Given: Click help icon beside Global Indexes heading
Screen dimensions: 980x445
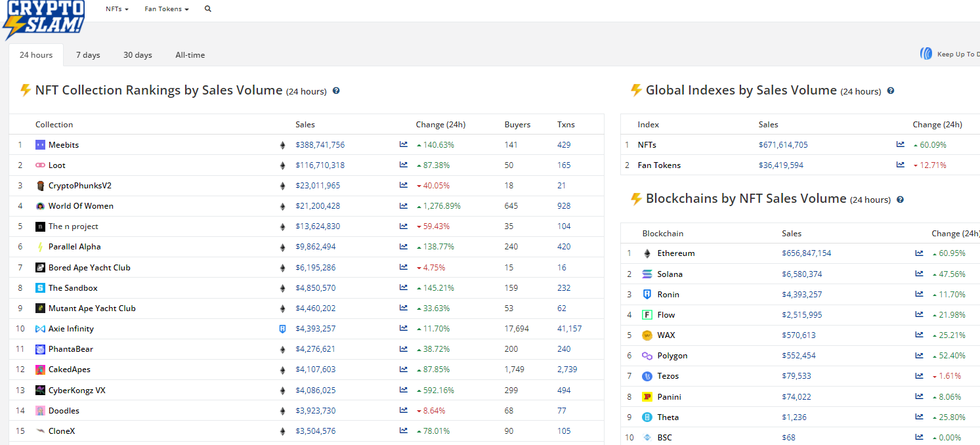Looking at the screenshot, I should 891,91.
